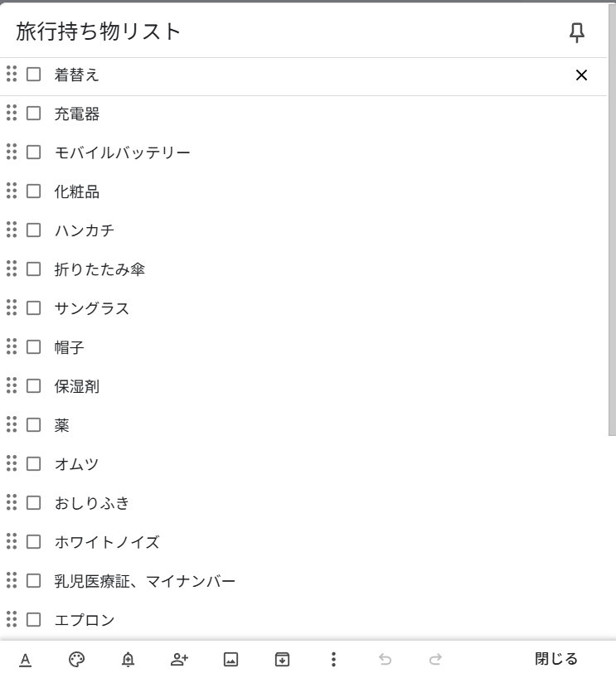Click 閉じる to close the note
The width and height of the screenshot is (616, 678).
(555, 659)
